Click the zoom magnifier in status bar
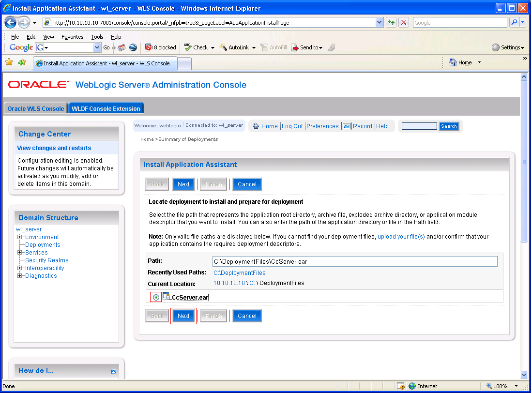This screenshot has width=532, height=393. pos(489,386)
